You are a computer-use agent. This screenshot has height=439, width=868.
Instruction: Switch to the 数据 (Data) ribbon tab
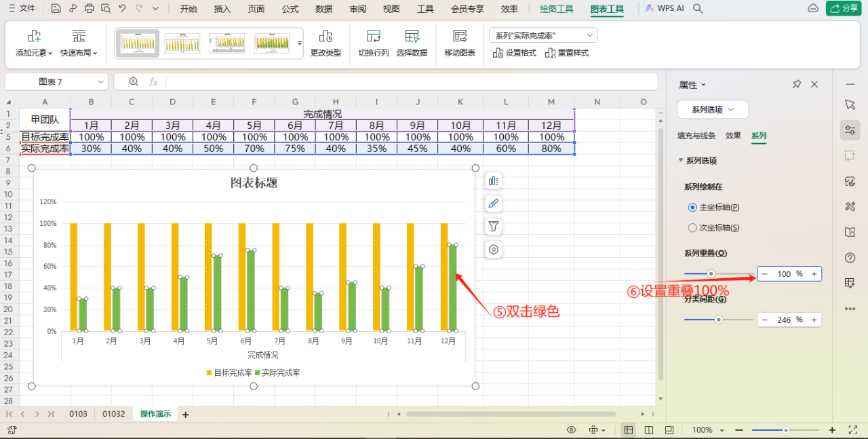[x=324, y=9]
